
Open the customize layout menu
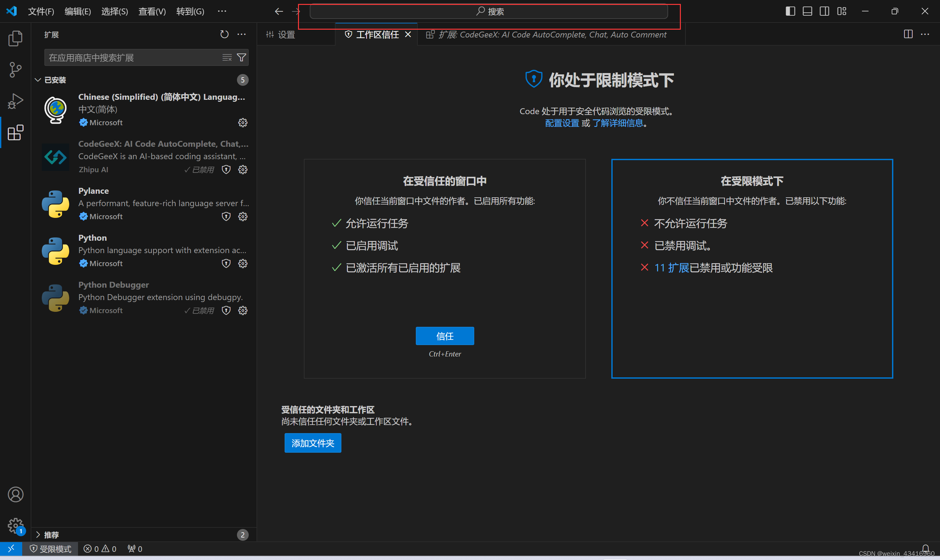pos(841,11)
